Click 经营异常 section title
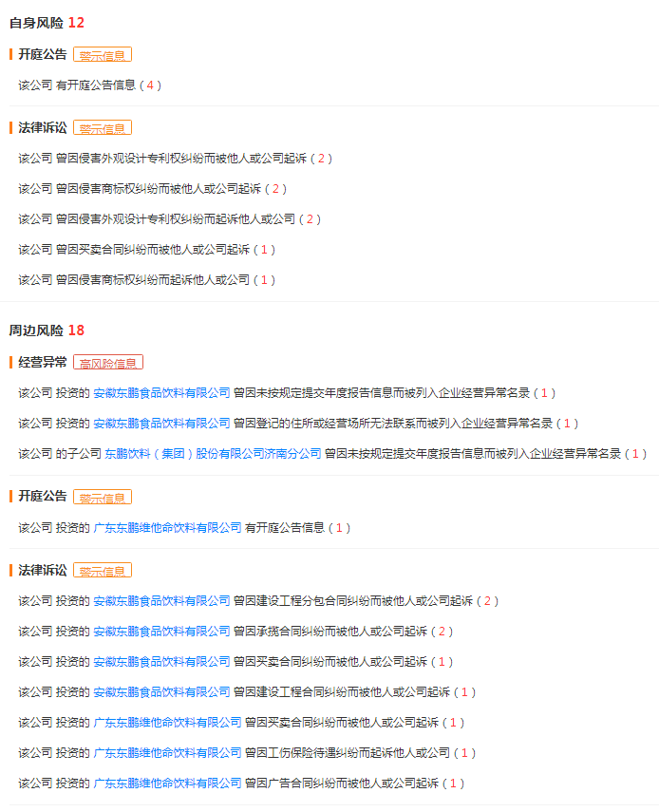 pyautogui.click(x=43, y=362)
